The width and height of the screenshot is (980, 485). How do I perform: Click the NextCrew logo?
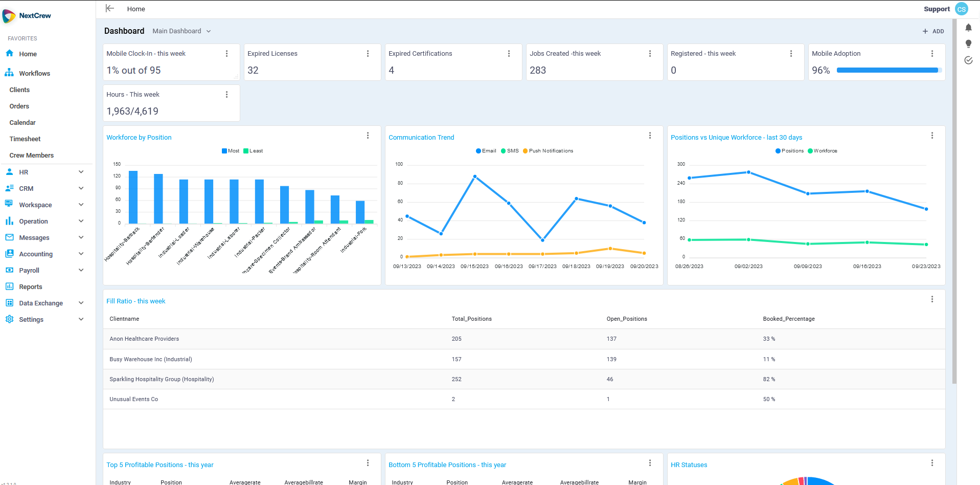27,16
